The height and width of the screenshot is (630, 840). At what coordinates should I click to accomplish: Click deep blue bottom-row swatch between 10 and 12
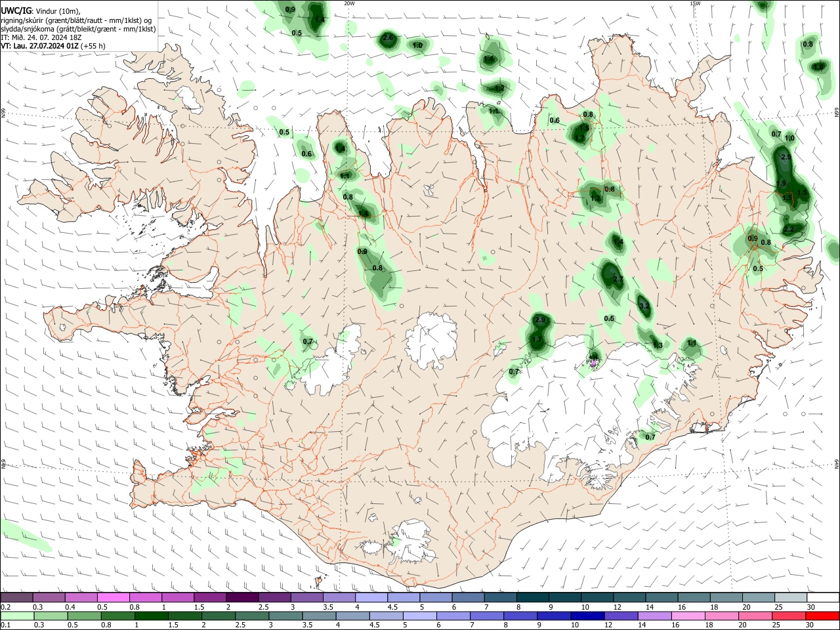point(588,616)
